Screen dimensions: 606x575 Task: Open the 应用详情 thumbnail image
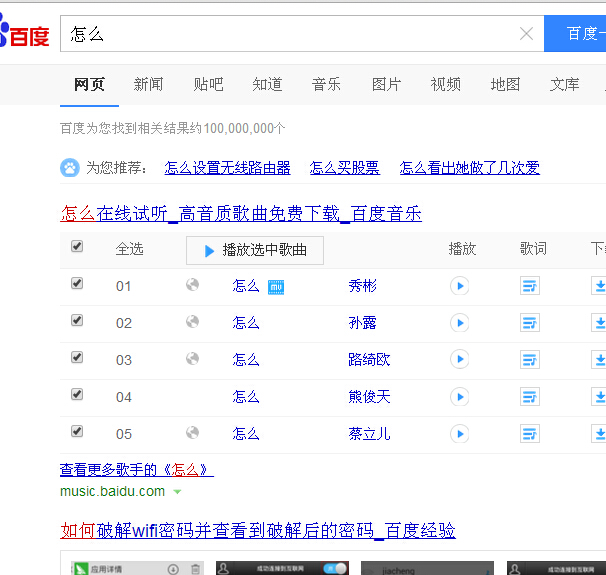[x=137, y=568]
